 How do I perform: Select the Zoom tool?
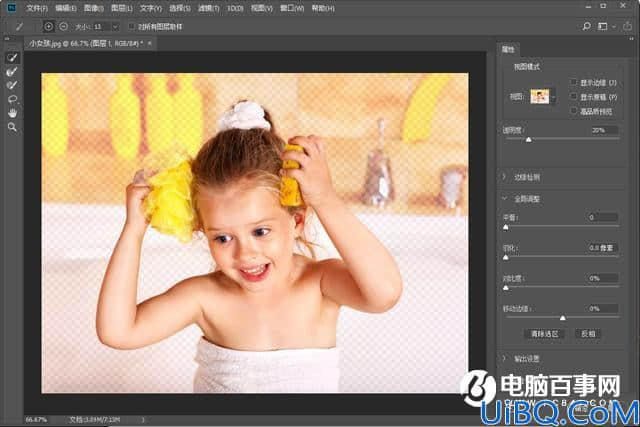(x=12, y=127)
